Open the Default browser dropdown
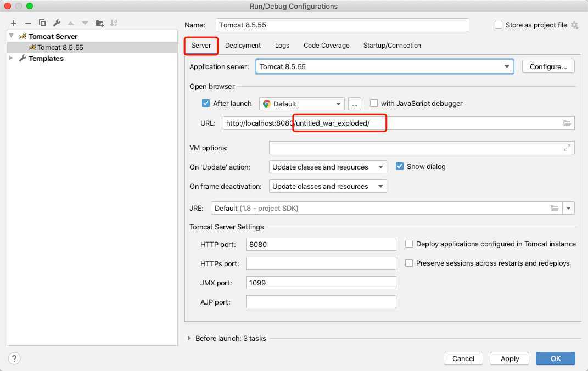The height and width of the screenshot is (371, 588). [x=302, y=104]
